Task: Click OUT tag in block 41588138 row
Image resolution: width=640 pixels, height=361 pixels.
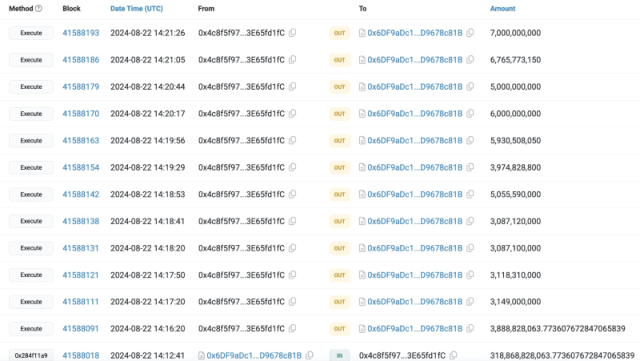Action: point(340,221)
